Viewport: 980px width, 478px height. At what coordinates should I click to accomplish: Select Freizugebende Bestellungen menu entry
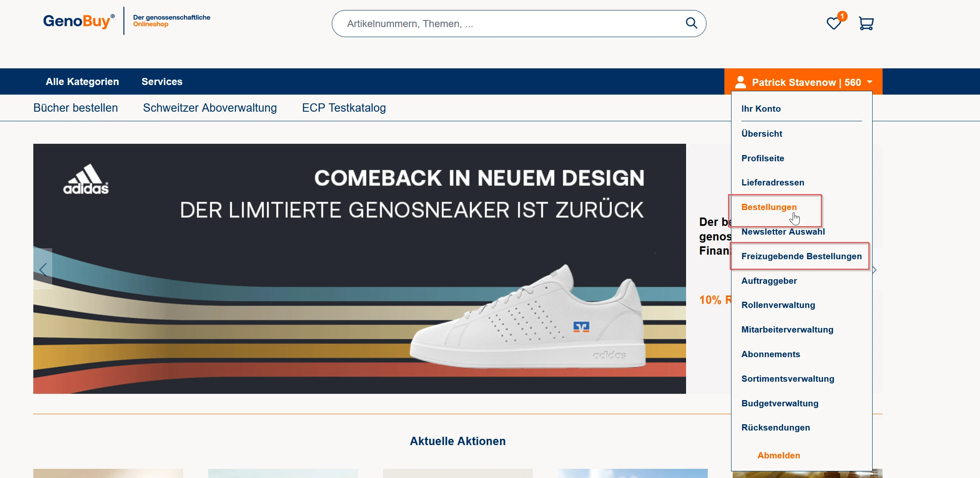(x=801, y=256)
